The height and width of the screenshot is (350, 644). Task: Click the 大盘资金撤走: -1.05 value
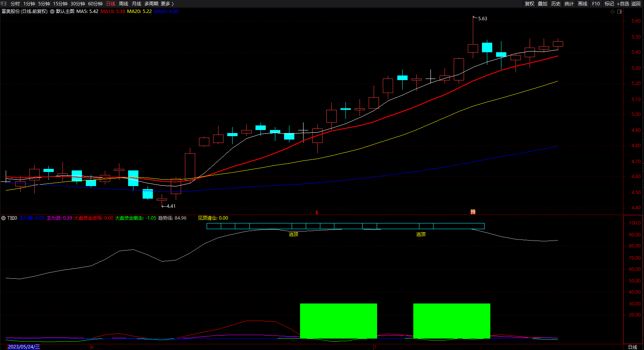136,218
